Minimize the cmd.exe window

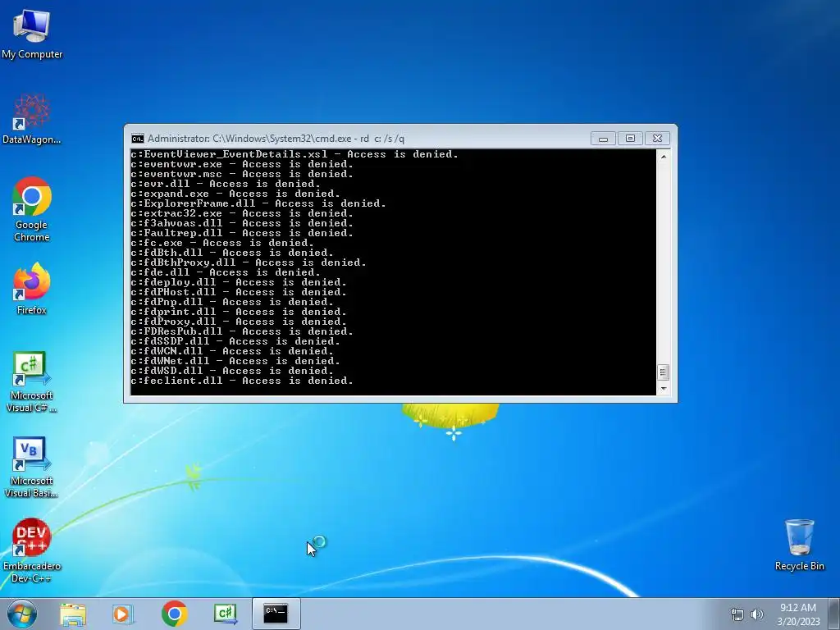tap(603, 138)
